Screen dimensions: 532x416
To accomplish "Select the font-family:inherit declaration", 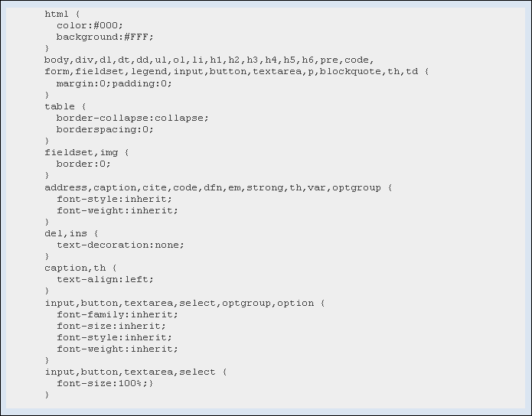I will (x=117, y=314).
